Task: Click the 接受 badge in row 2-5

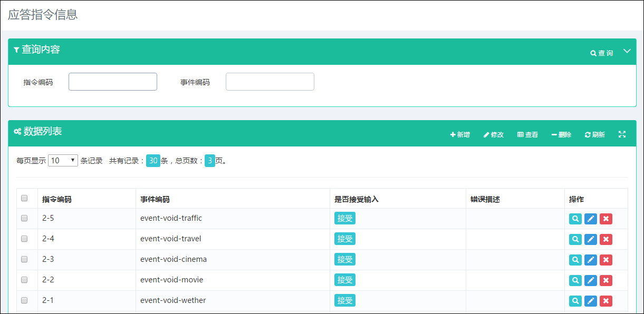Action: (x=345, y=218)
